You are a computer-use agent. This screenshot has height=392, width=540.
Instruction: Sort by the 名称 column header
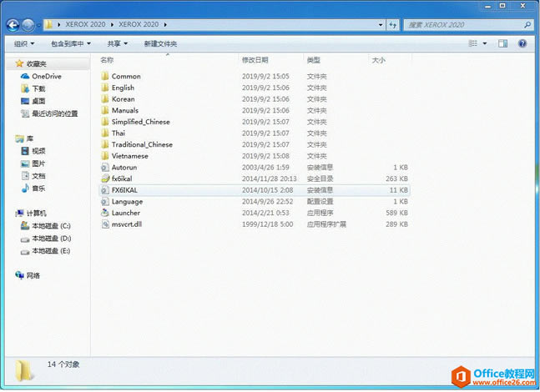107,60
